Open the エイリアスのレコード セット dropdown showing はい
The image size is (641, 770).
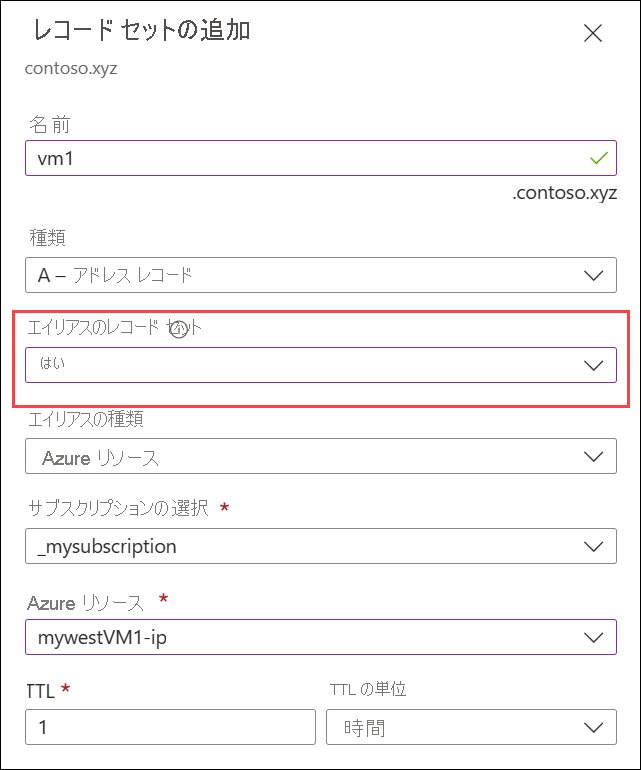[x=321, y=365]
